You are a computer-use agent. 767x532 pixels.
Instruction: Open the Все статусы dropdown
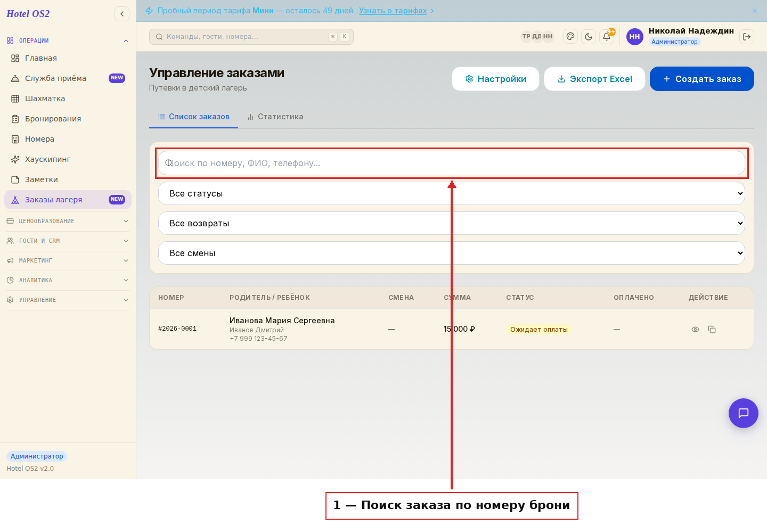point(452,193)
